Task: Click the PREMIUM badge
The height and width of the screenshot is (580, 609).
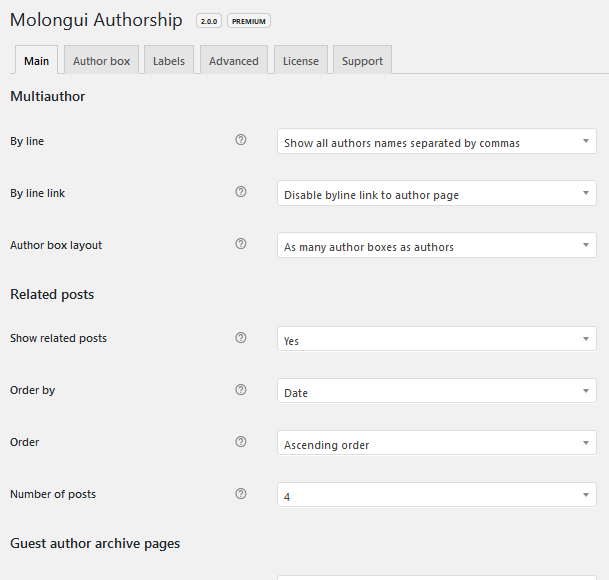Action: (249, 21)
